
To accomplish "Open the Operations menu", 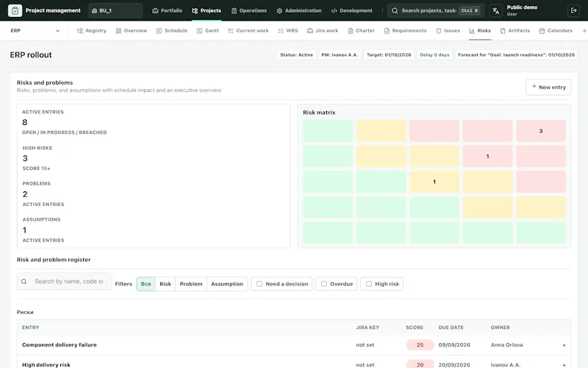I will [x=249, y=10].
